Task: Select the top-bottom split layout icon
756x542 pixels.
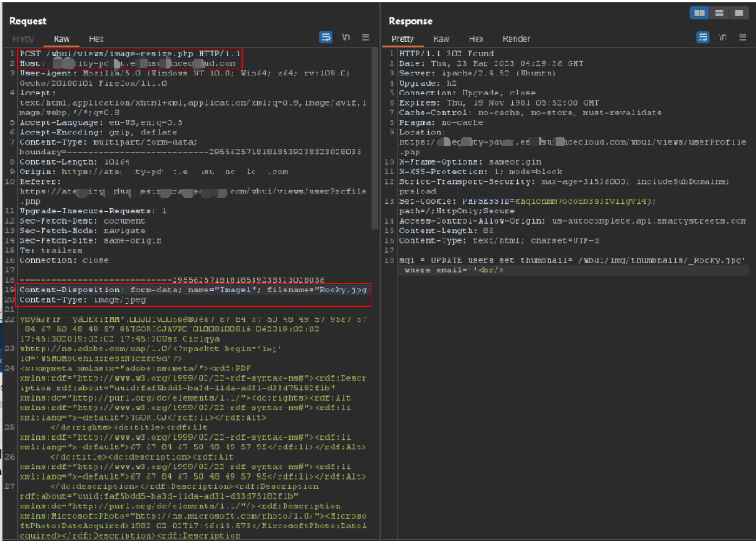Action: point(720,14)
